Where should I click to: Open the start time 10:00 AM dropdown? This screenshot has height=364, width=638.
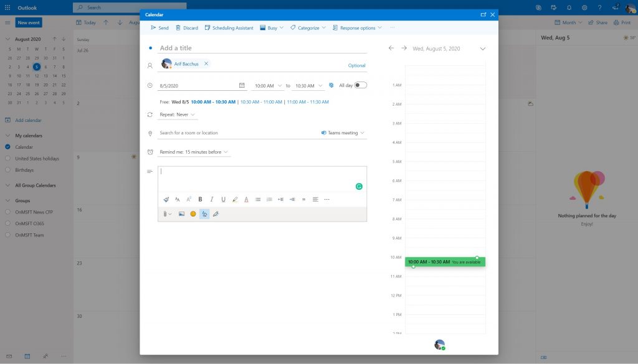coord(268,86)
